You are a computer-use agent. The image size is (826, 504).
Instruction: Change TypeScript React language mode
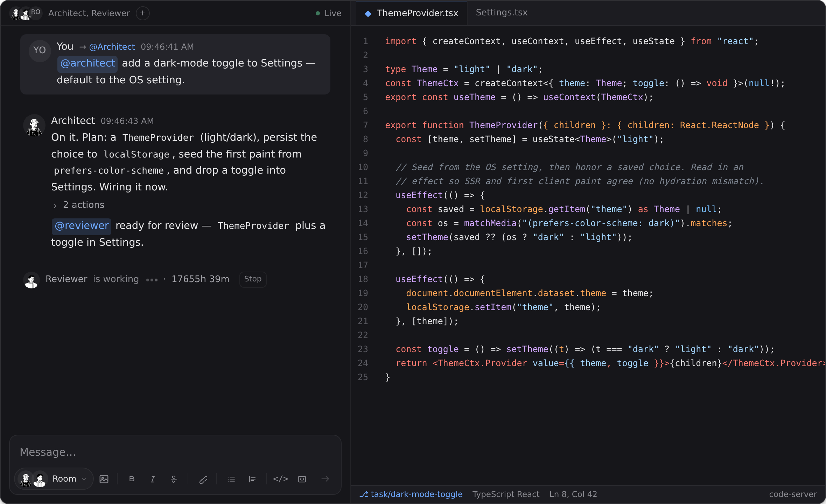[506, 494]
